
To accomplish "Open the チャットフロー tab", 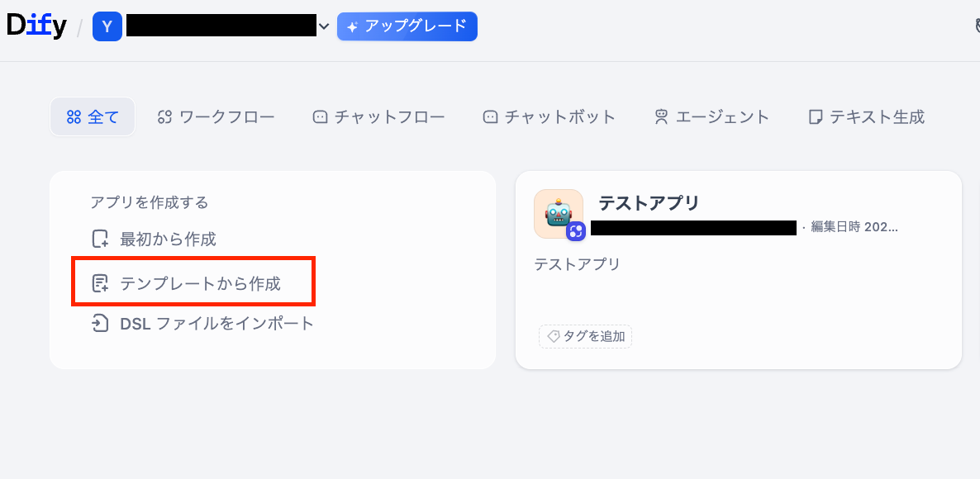I will click(379, 117).
